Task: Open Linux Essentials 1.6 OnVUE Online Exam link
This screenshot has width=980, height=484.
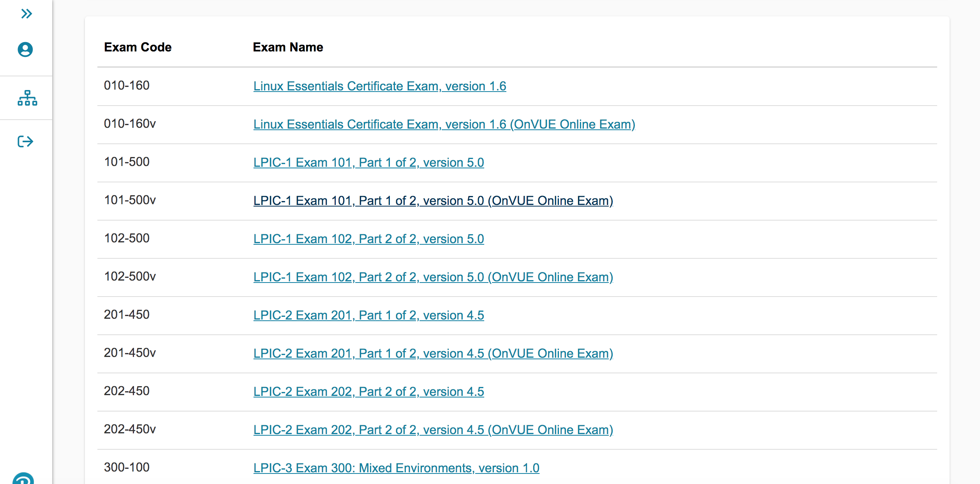Action: coord(444,124)
